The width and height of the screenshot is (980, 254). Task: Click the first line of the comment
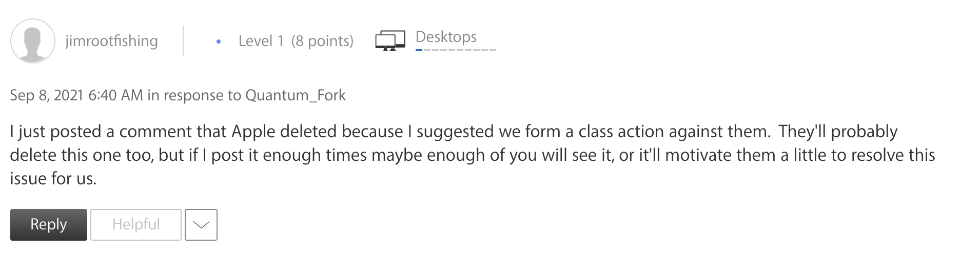[454, 132]
